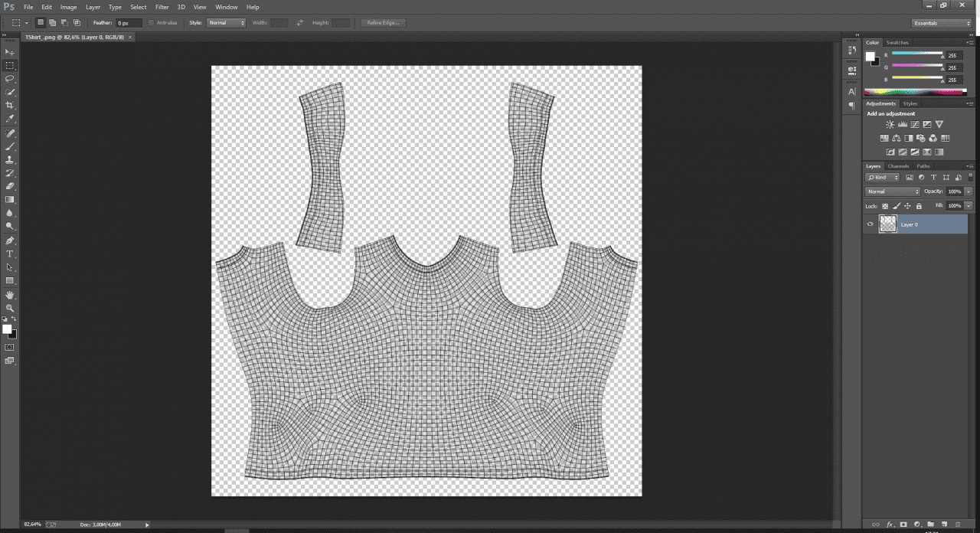Image resolution: width=980 pixels, height=533 pixels.
Task: Hide Layer 0 visibility
Action: [869, 224]
